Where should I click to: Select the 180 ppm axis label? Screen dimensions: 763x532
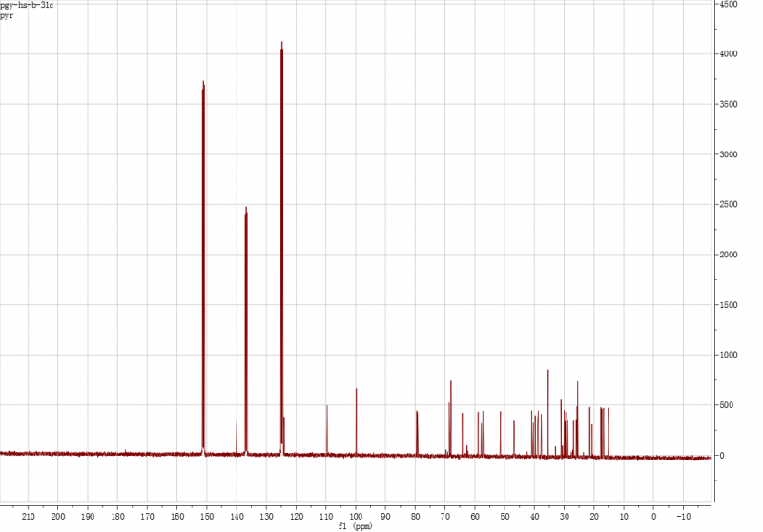point(117,517)
